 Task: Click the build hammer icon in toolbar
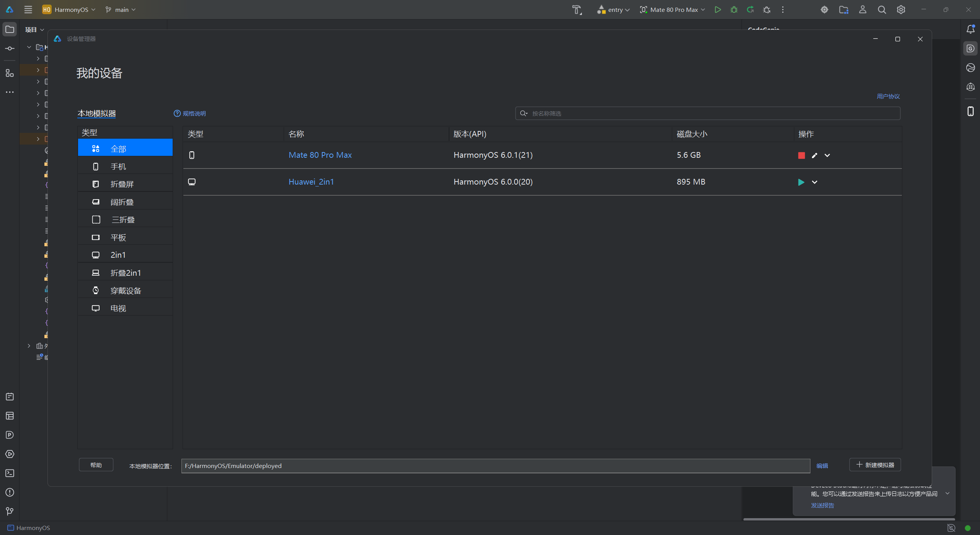click(577, 10)
